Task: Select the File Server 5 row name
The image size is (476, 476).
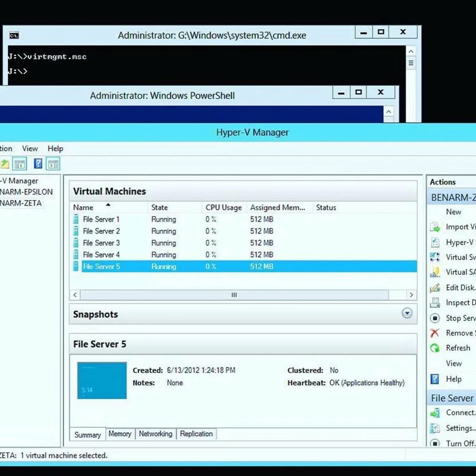Action: [x=101, y=267]
